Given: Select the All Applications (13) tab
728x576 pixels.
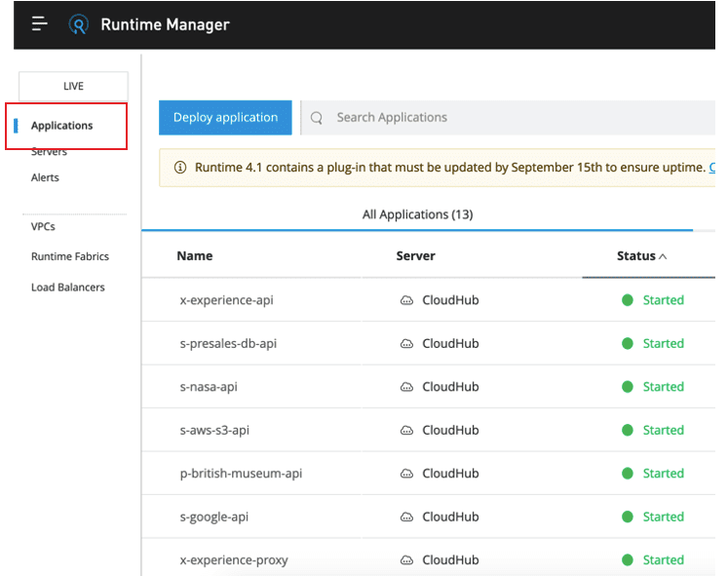Looking at the screenshot, I should tap(417, 214).
